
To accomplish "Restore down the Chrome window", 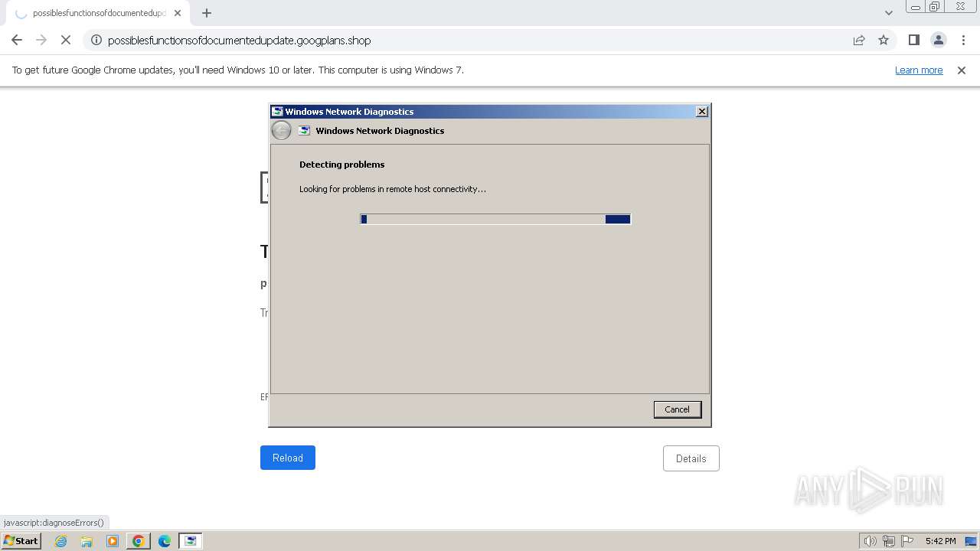I will 935,7.
